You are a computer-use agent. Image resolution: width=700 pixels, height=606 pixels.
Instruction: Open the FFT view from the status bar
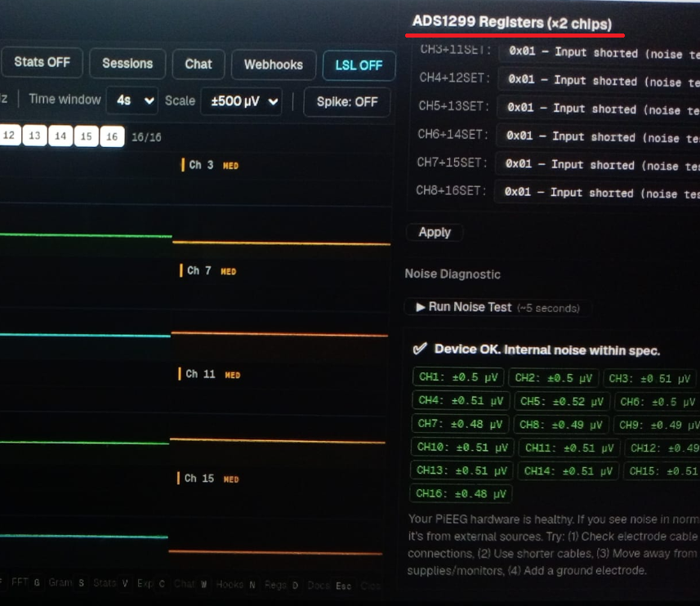[18, 586]
